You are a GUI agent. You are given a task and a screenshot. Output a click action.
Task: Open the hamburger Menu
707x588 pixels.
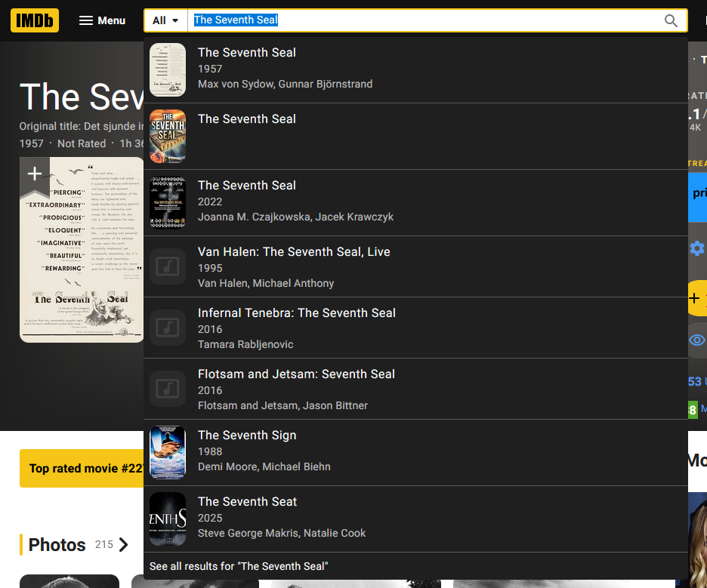(103, 20)
